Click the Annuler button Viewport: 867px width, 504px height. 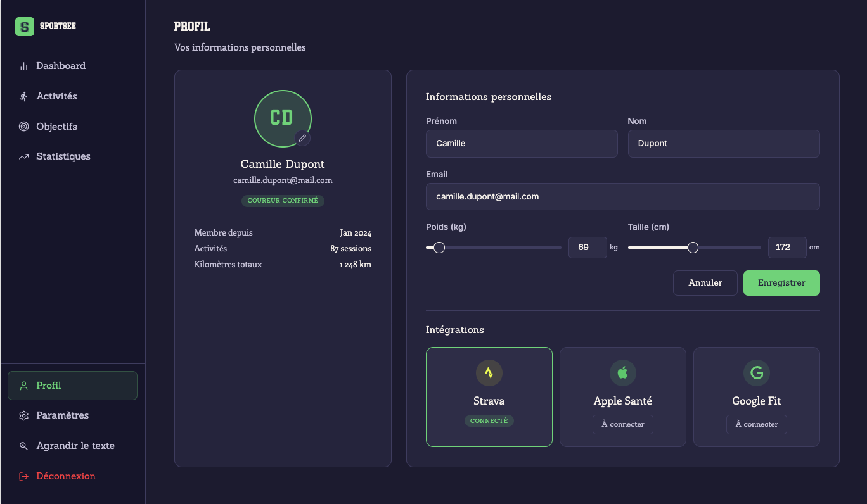705,283
